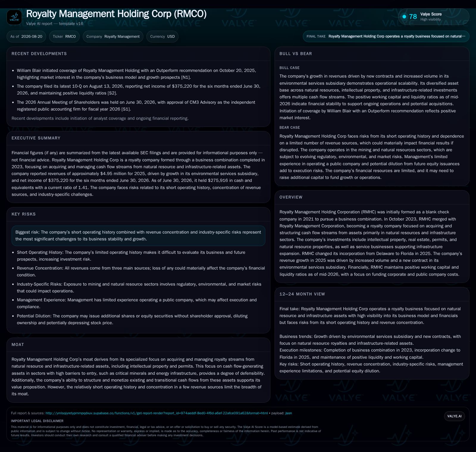The width and height of the screenshot is (476, 452).
Task: Click the EXECUTIVE SUMMARY section header
Action: coord(36,138)
